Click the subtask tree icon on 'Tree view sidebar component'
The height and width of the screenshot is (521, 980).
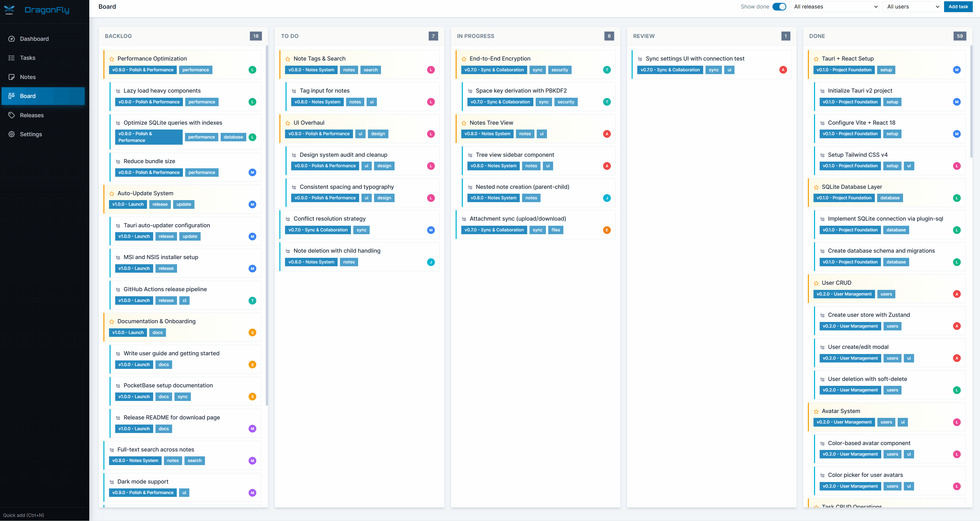470,155
